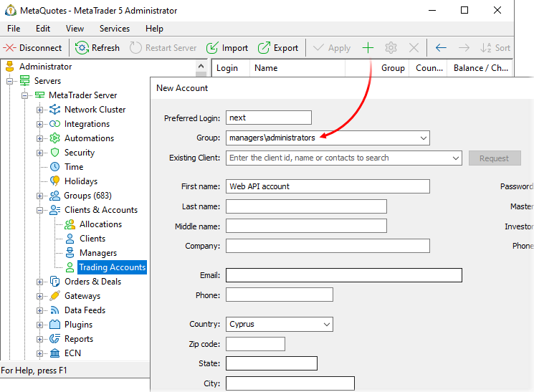Select the Gateways plug icon

[x=54, y=296]
